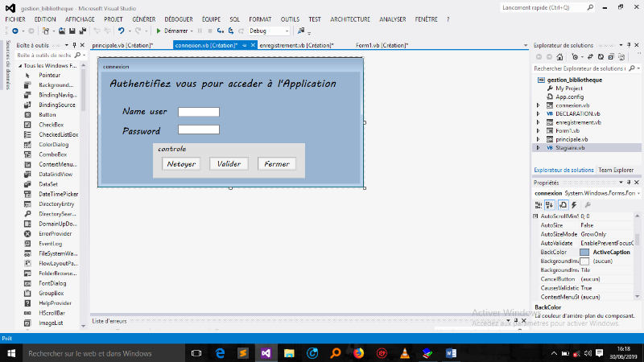644x362 pixels.
Task: Click Collapse All icon in Solution Explorer
Action: (611, 57)
